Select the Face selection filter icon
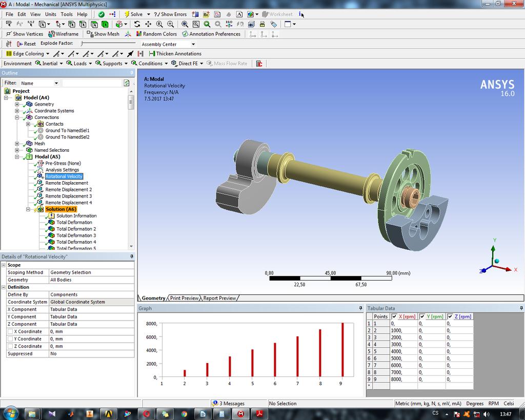Viewport: 525px width, 420px height. click(x=94, y=24)
